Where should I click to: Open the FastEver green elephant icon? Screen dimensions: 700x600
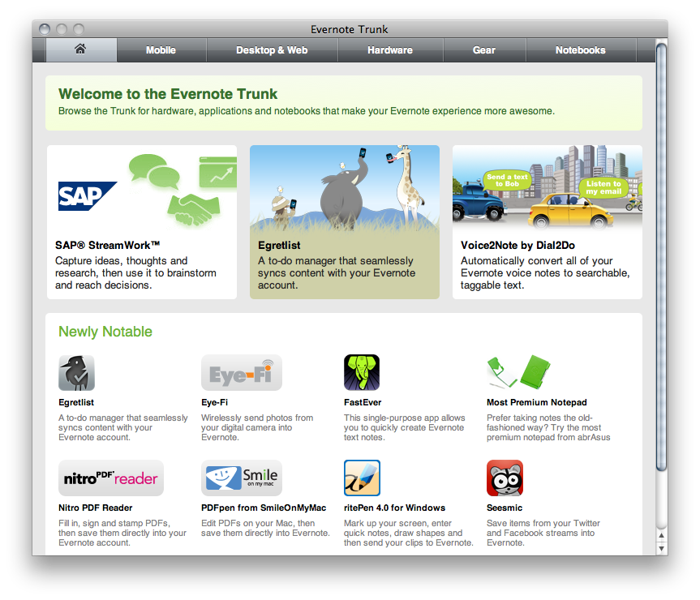coord(362,372)
